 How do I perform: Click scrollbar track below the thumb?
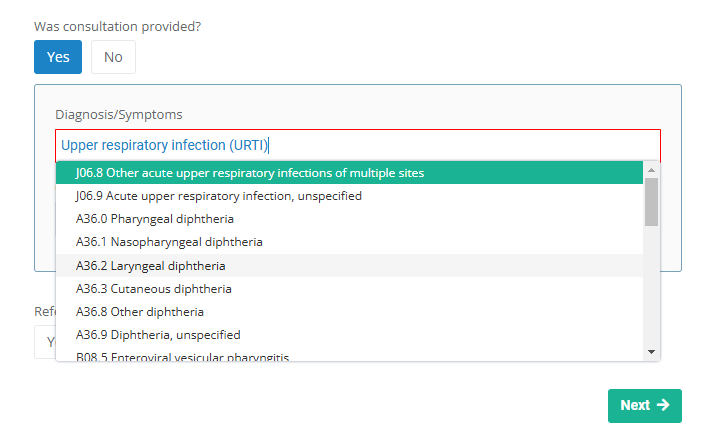click(x=651, y=290)
